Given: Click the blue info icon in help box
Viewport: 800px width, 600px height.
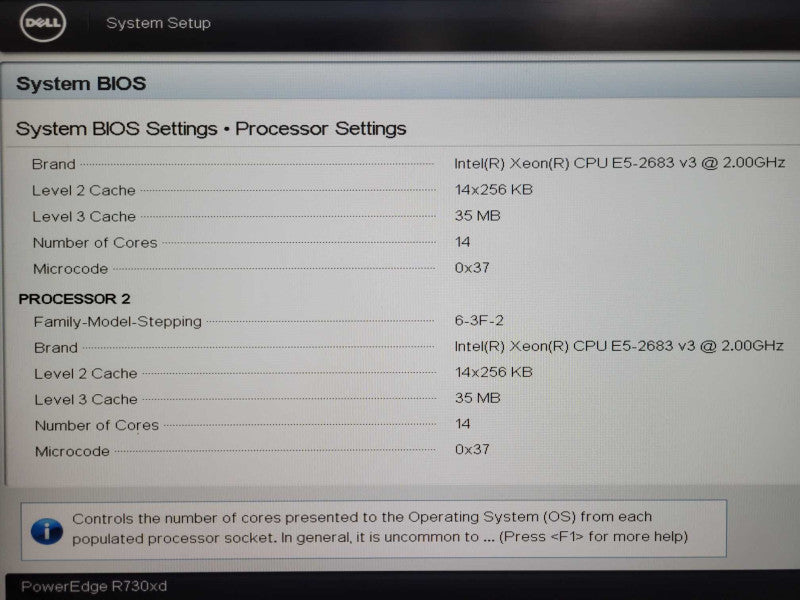Looking at the screenshot, I should pyautogui.click(x=46, y=531).
